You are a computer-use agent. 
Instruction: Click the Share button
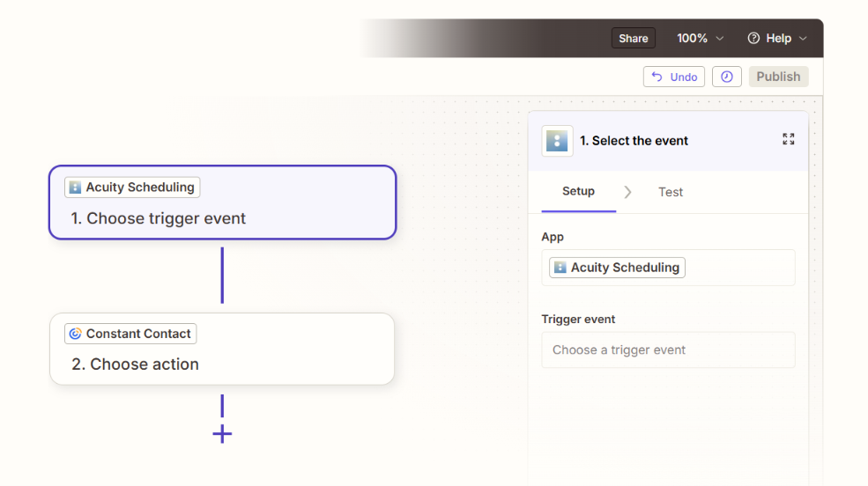[x=634, y=38]
